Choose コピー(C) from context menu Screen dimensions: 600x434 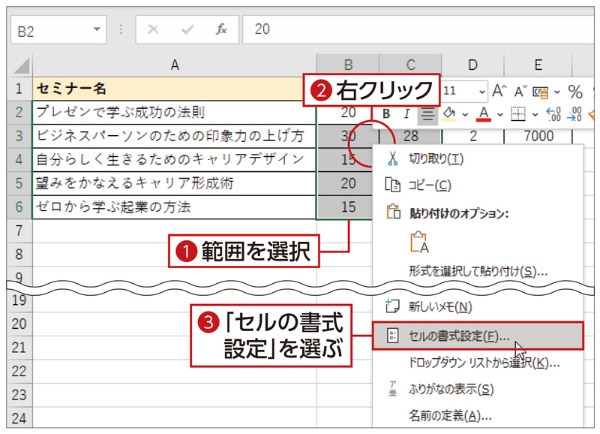[x=478, y=185]
